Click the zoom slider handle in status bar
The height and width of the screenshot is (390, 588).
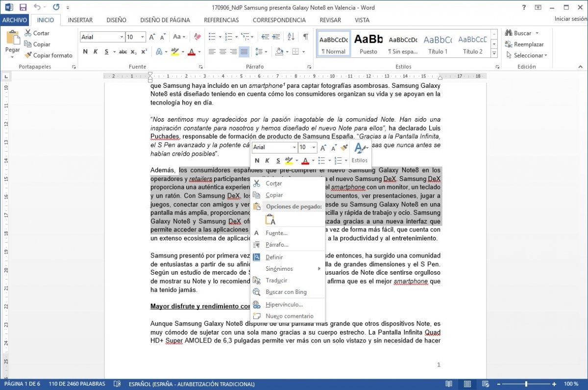click(526, 384)
